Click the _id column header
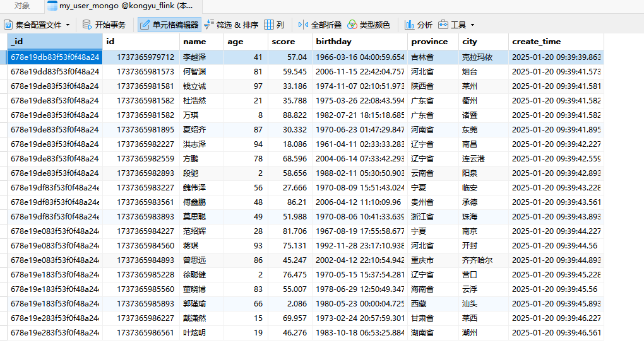Viewport: 644px width, 343px height. point(54,42)
